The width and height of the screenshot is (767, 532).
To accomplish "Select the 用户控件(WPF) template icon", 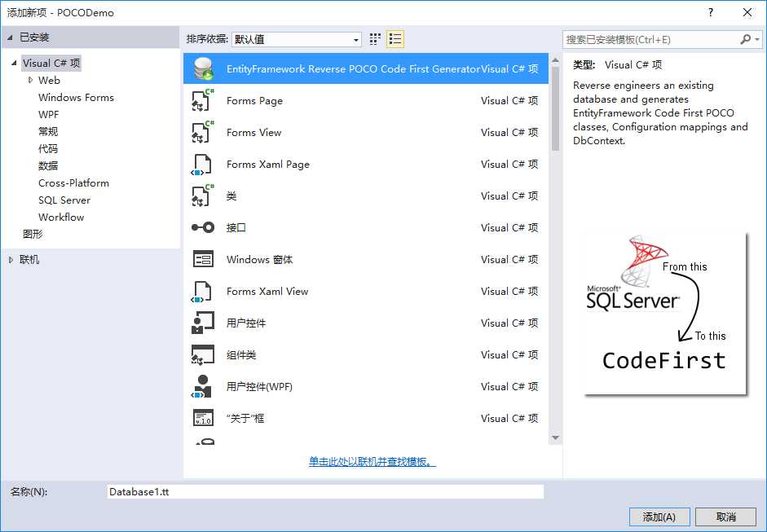I will tap(202, 386).
